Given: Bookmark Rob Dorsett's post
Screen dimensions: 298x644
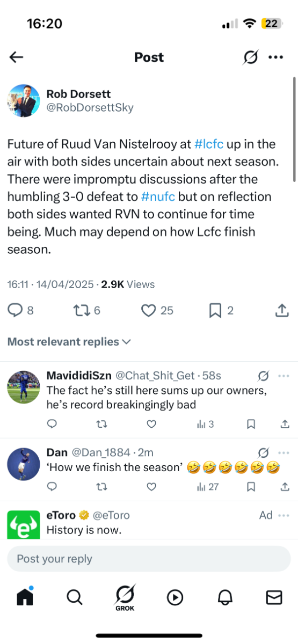Looking at the screenshot, I should point(215,310).
